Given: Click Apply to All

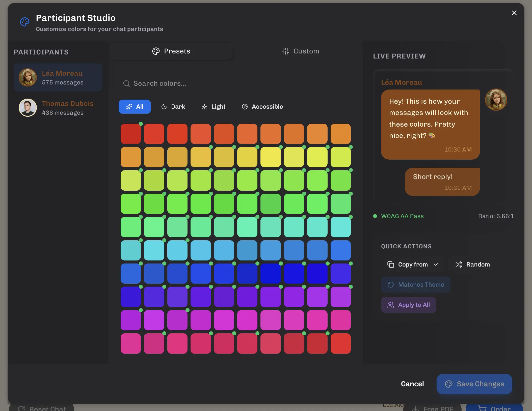Looking at the screenshot, I should [409, 305].
